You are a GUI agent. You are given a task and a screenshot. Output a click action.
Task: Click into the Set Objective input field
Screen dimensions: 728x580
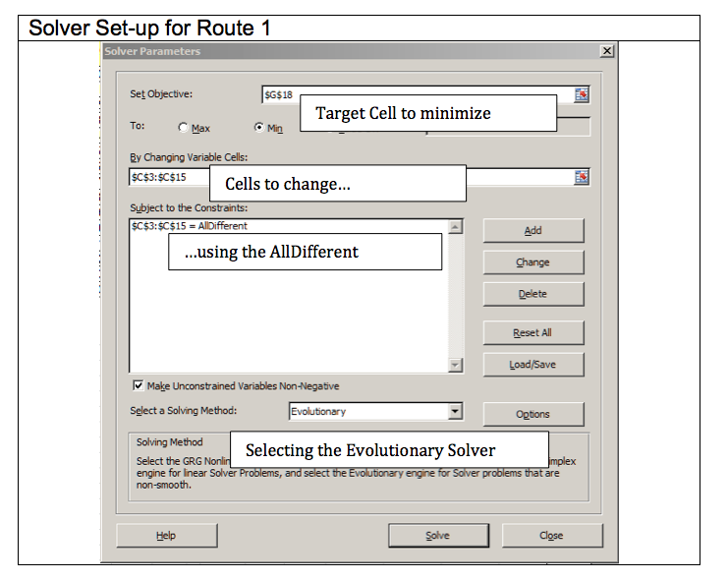click(280, 94)
